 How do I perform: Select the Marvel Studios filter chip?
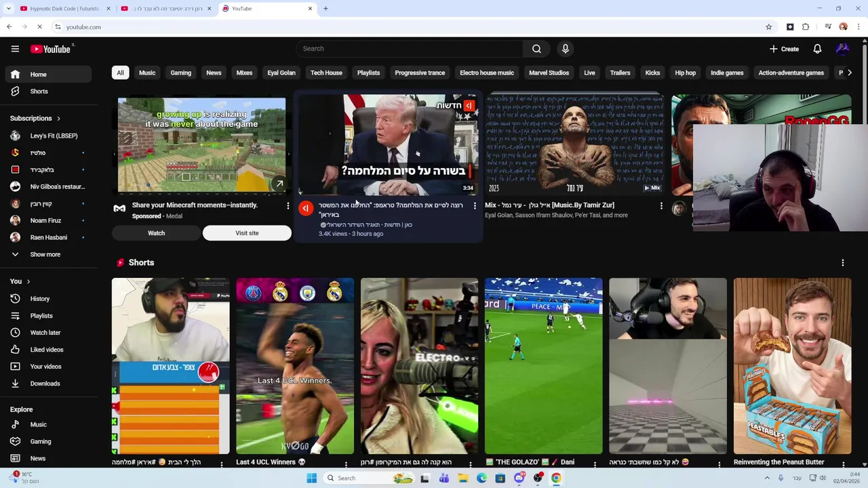click(549, 73)
